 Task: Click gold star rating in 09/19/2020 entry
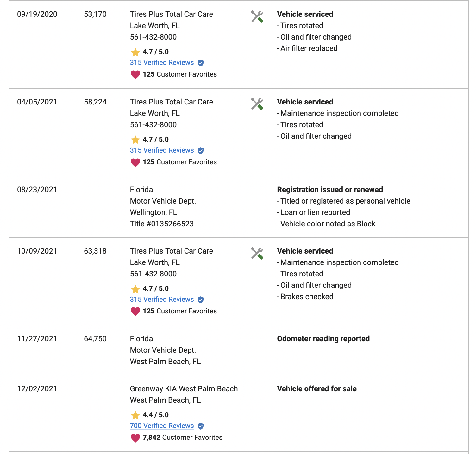pyautogui.click(x=135, y=52)
